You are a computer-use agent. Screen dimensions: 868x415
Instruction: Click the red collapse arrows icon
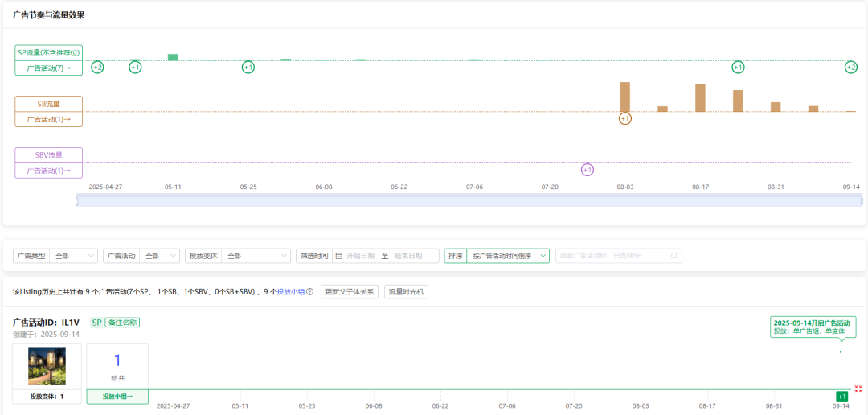858,389
